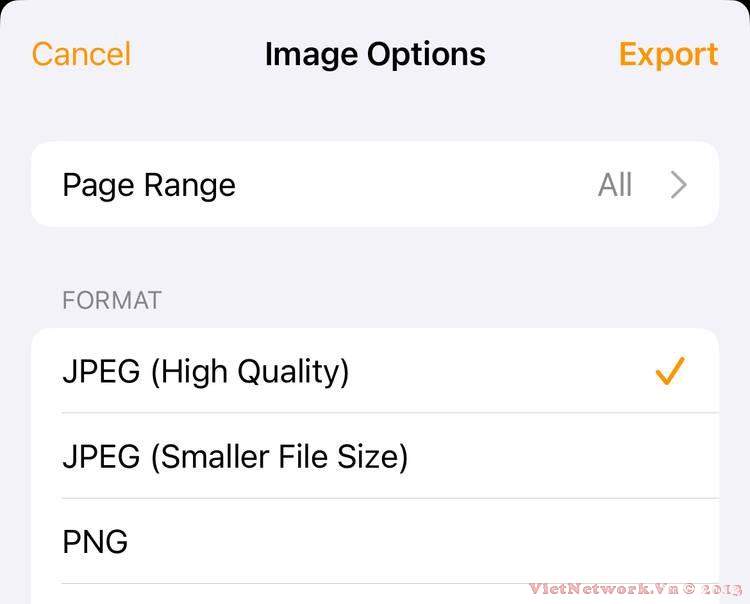Image resolution: width=750 pixels, height=604 pixels.
Task: Choose JPEG (Smaller File Size) format
Action: (374, 457)
